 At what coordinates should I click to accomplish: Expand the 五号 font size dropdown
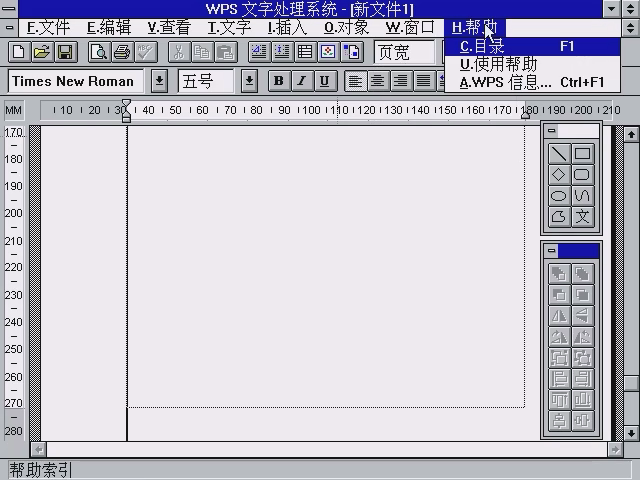pos(249,81)
